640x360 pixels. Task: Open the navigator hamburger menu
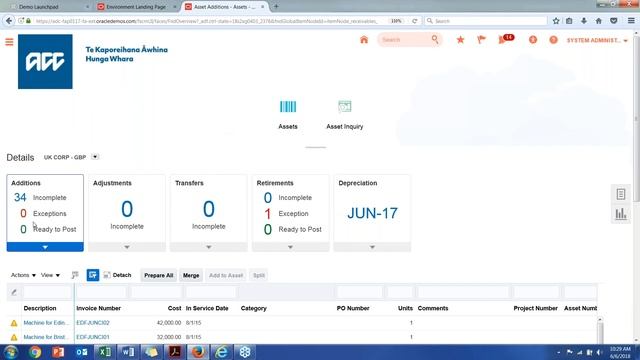[9, 42]
